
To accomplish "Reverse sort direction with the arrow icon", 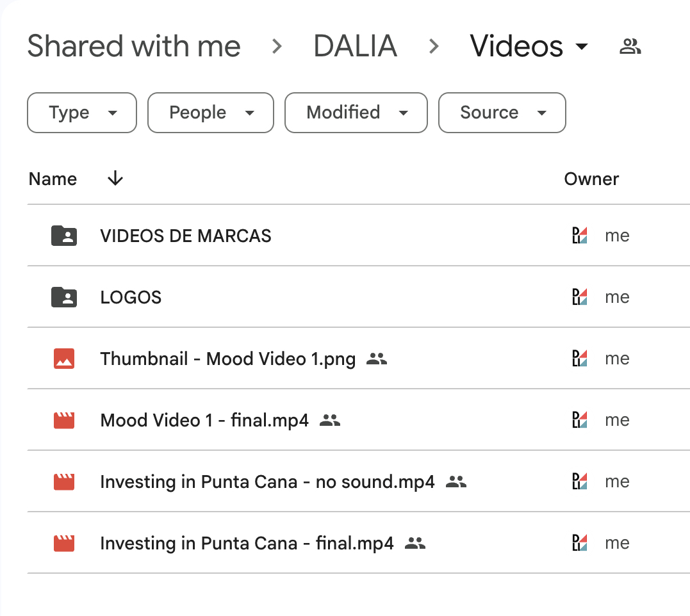I will pos(115,179).
